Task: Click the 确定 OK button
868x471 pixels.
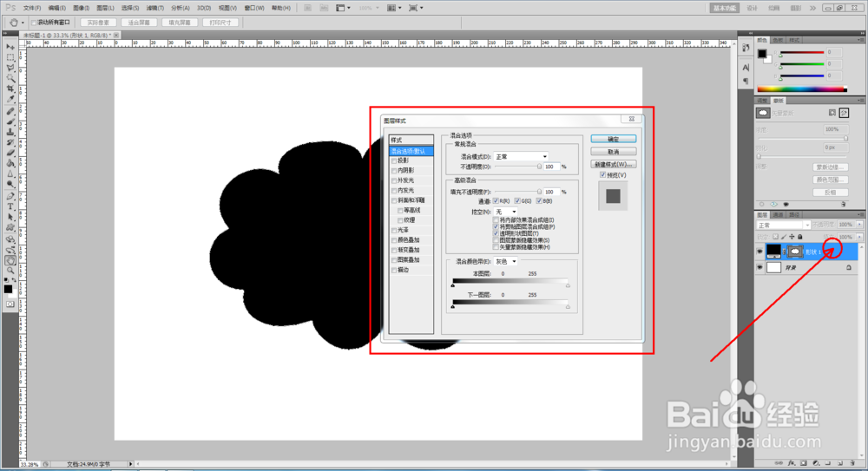Action: coord(614,139)
